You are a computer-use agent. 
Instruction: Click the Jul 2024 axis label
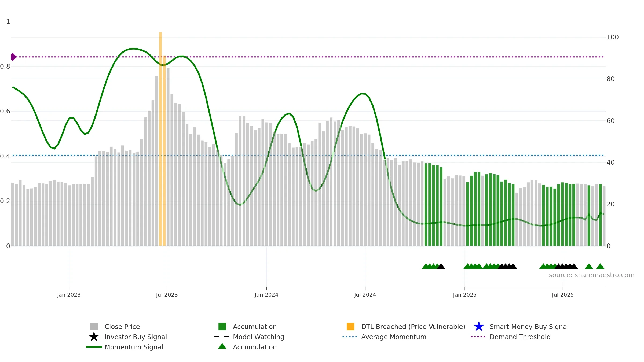[x=365, y=295]
